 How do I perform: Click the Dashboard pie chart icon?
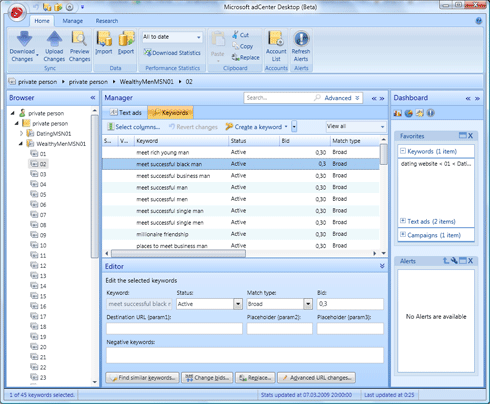pyautogui.click(x=409, y=113)
